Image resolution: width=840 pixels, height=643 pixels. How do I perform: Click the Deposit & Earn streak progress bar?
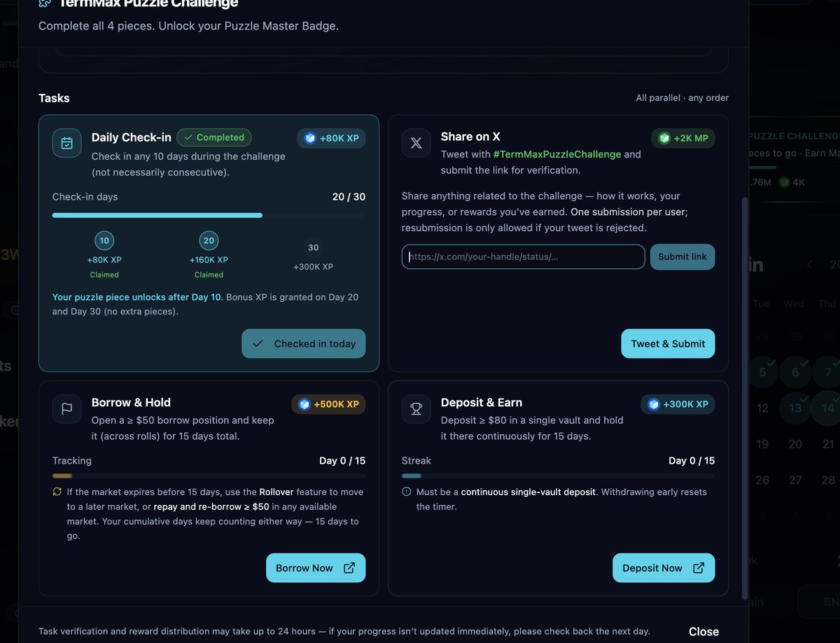point(558,476)
